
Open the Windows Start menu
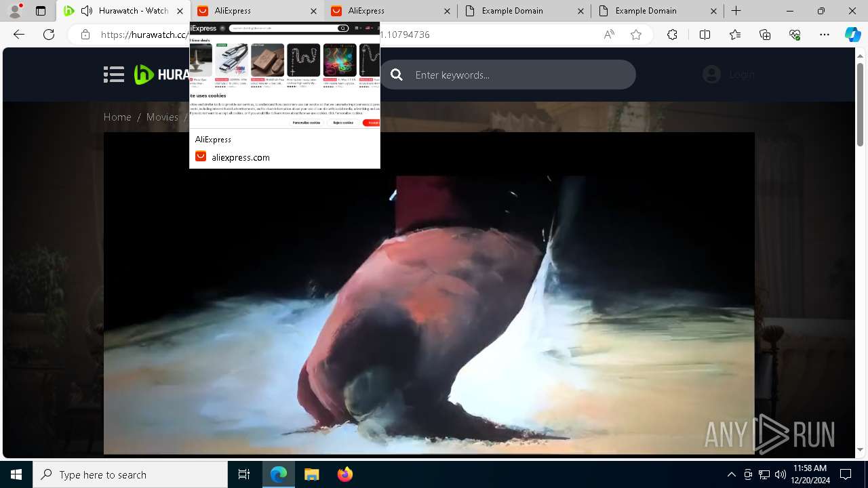coord(16,474)
